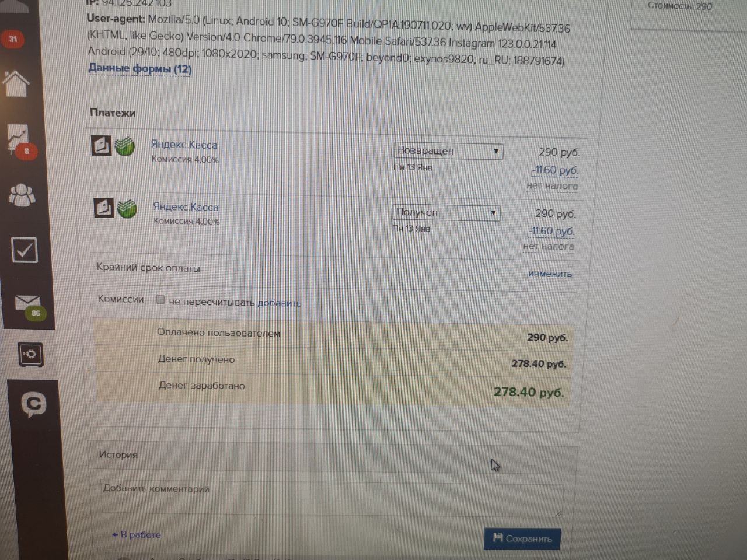Click the "Сохранить" button
This screenshot has height=560, width=747.
[x=522, y=538]
